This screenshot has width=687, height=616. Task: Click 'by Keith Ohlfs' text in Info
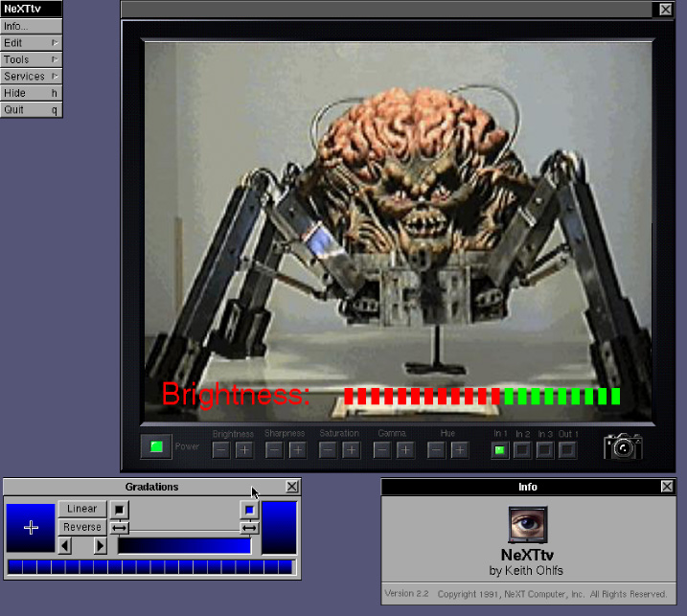pos(526,570)
